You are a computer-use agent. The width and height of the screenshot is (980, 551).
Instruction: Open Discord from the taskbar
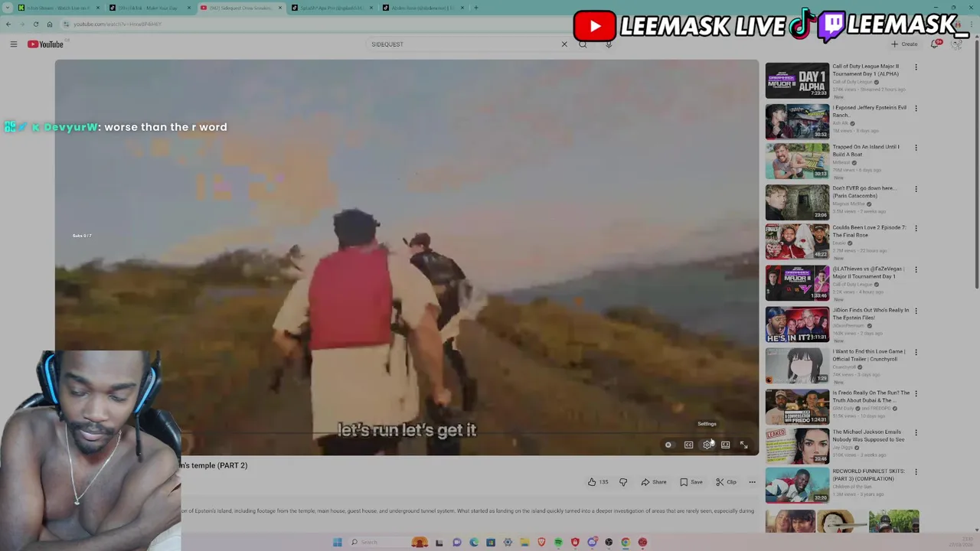coord(592,542)
